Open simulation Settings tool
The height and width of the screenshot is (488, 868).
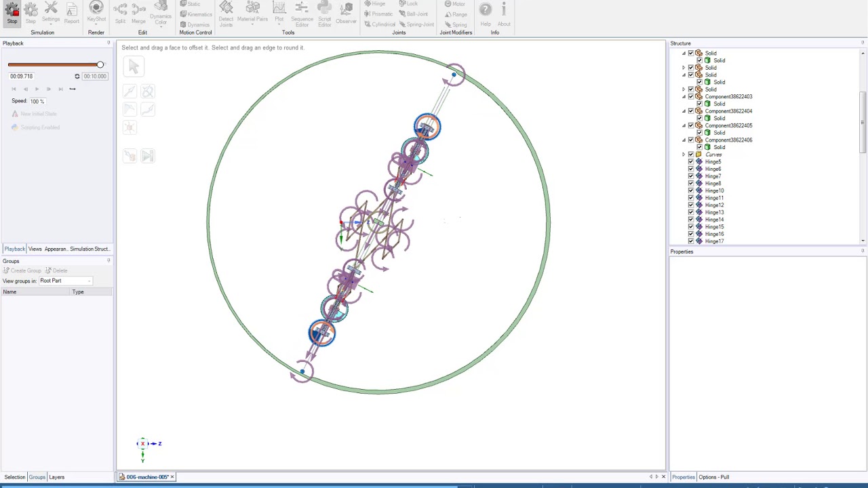click(x=51, y=14)
